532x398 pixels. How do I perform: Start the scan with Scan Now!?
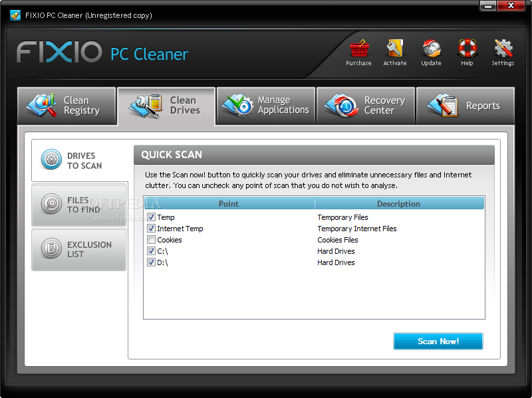(438, 341)
